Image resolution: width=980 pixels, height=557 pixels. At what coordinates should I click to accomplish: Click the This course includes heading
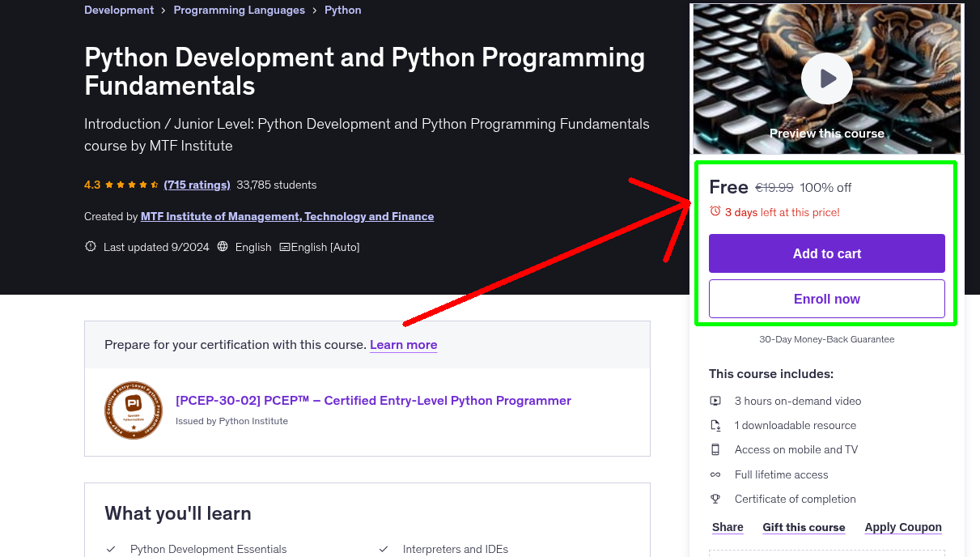pyautogui.click(x=771, y=374)
